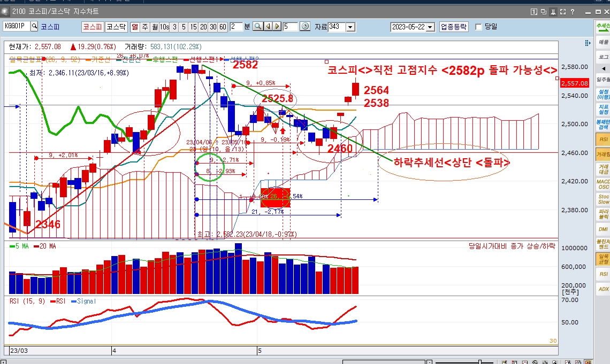Open the chart side-panel toggle icon
This screenshot has height=364, width=610.
point(588,43)
